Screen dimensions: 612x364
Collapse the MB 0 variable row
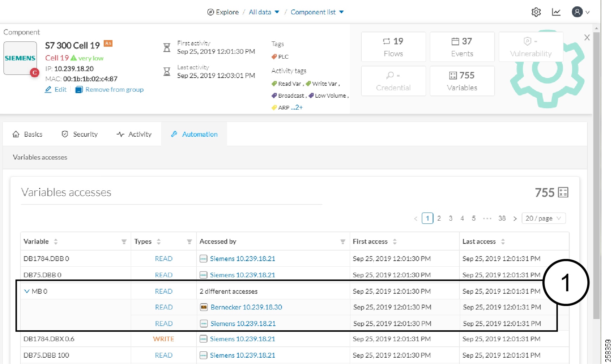click(x=26, y=291)
